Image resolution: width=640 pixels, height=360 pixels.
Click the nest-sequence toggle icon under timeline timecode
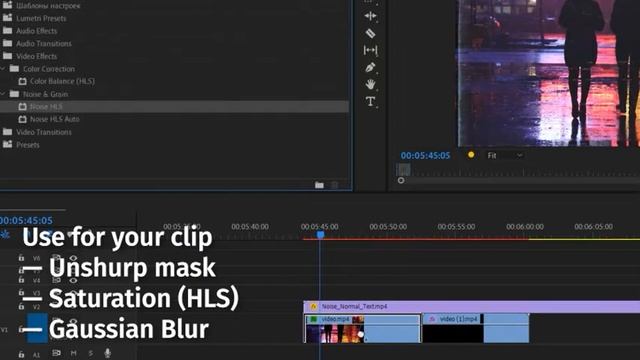point(5,234)
